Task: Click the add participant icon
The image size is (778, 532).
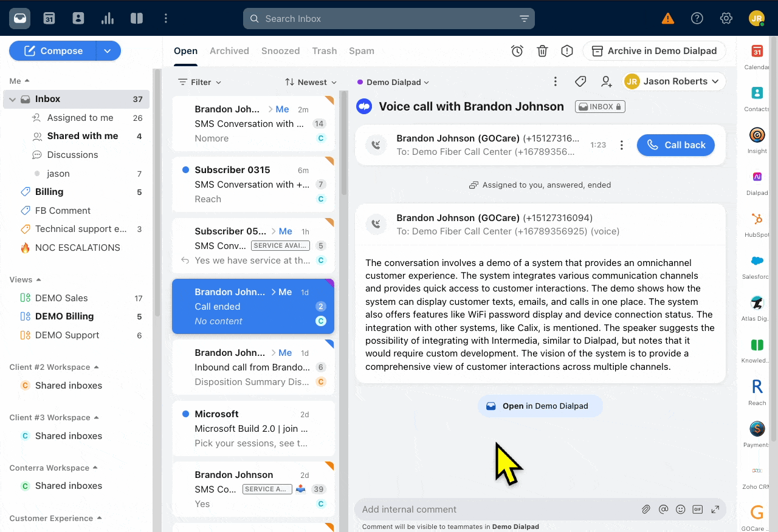Action: (606, 81)
